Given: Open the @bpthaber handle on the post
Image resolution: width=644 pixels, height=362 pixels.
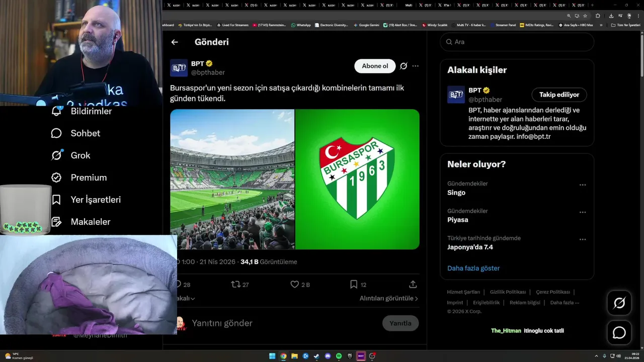Looking at the screenshot, I should click(x=208, y=72).
